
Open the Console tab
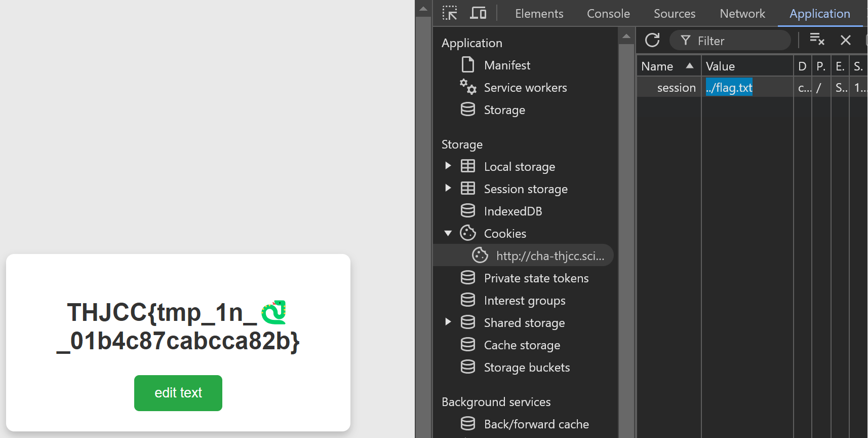click(608, 14)
